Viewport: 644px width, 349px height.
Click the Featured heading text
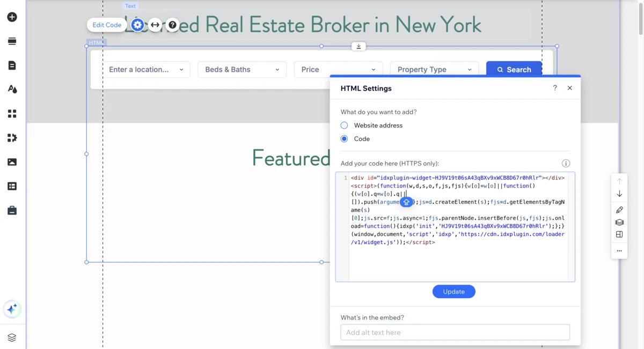pyautogui.click(x=291, y=158)
